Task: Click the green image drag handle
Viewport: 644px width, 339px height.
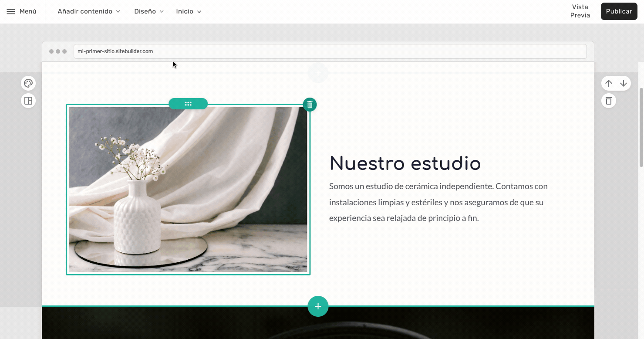Action: point(188,104)
